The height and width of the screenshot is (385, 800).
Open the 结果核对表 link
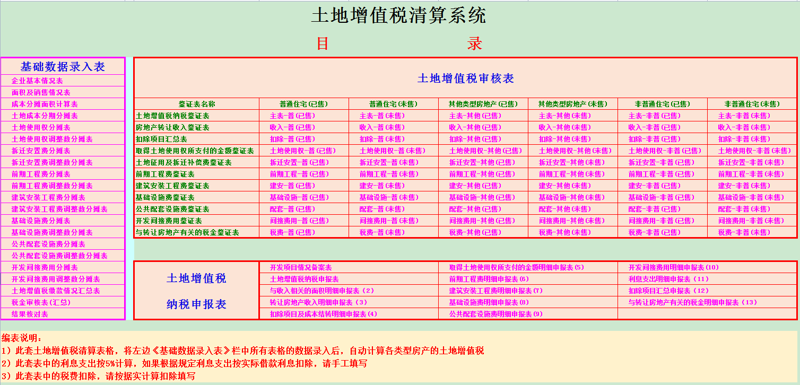(30, 314)
